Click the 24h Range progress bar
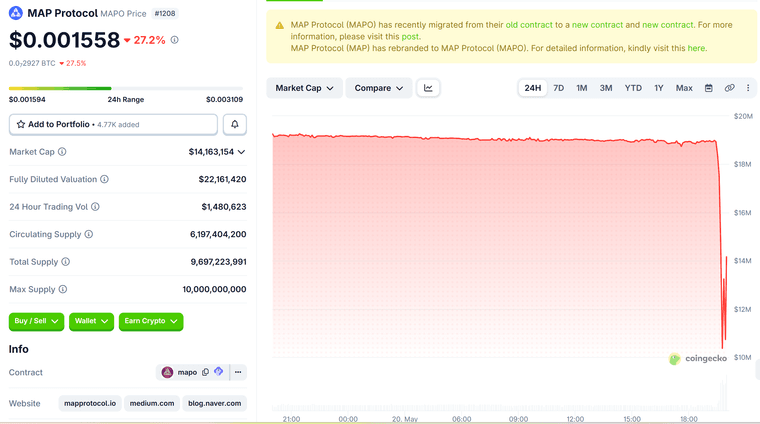Image resolution: width=760 pixels, height=424 pixels. 126,88
